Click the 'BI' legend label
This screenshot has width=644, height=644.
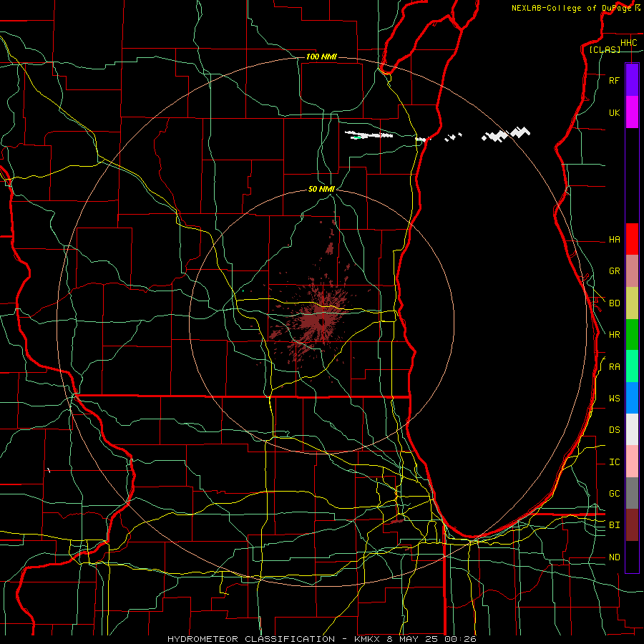pos(614,525)
